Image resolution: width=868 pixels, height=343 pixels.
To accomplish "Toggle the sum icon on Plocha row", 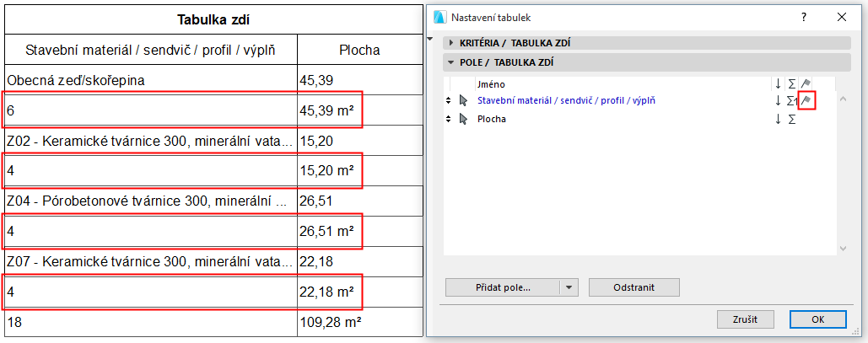I will click(x=791, y=120).
